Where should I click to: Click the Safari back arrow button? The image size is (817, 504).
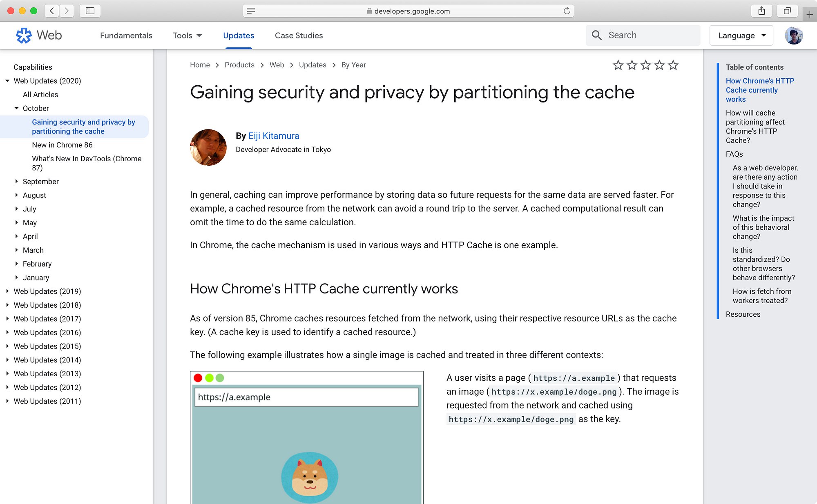tap(52, 11)
